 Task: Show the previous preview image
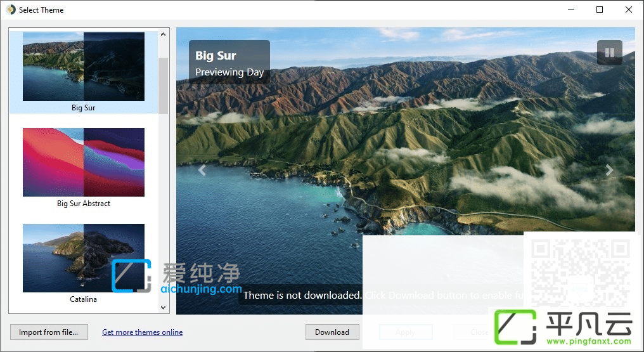click(x=202, y=170)
